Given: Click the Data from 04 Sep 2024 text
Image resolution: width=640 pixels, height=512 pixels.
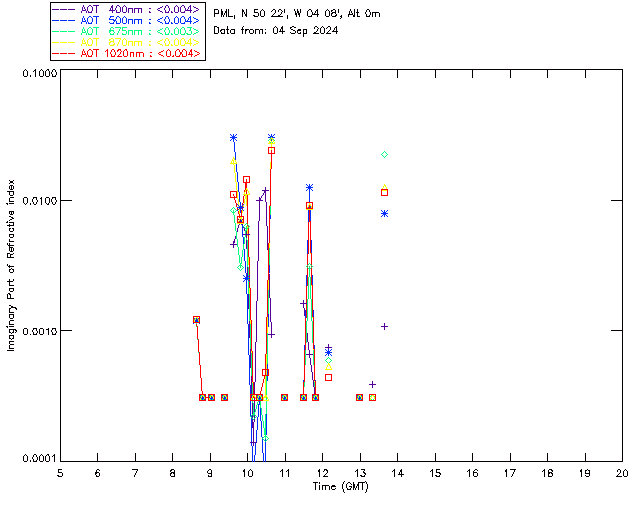Looking at the screenshot, I should [x=276, y=31].
